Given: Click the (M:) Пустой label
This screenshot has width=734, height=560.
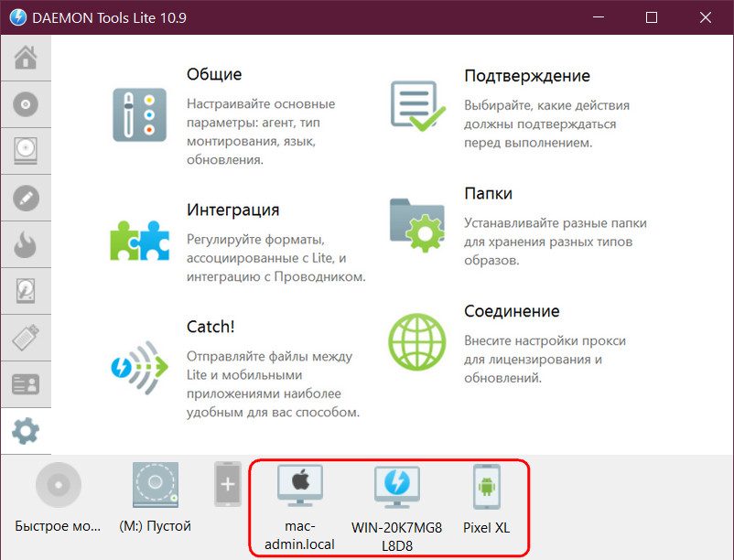Looking at the screenshot, I should click(x=155, y=526).
